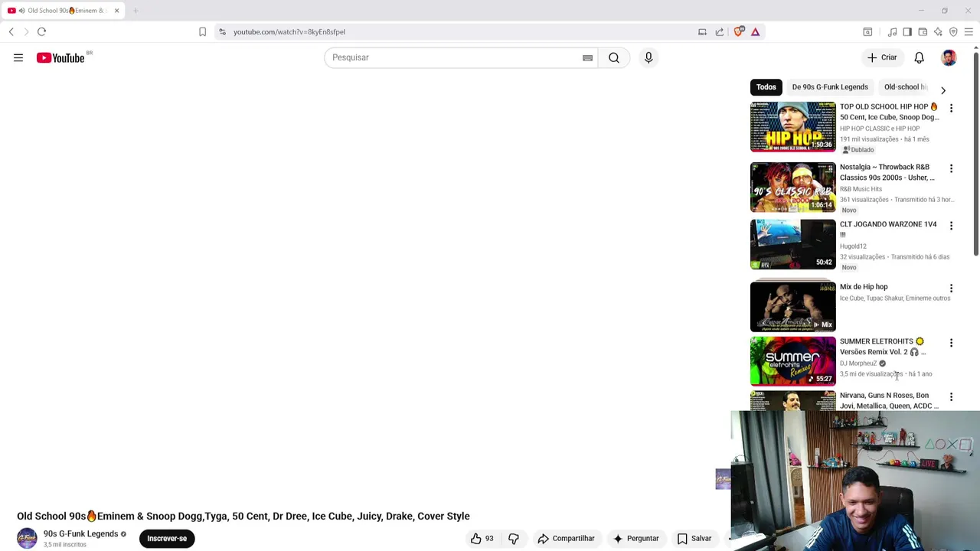Click the address bar URL

tap(289, 31)
